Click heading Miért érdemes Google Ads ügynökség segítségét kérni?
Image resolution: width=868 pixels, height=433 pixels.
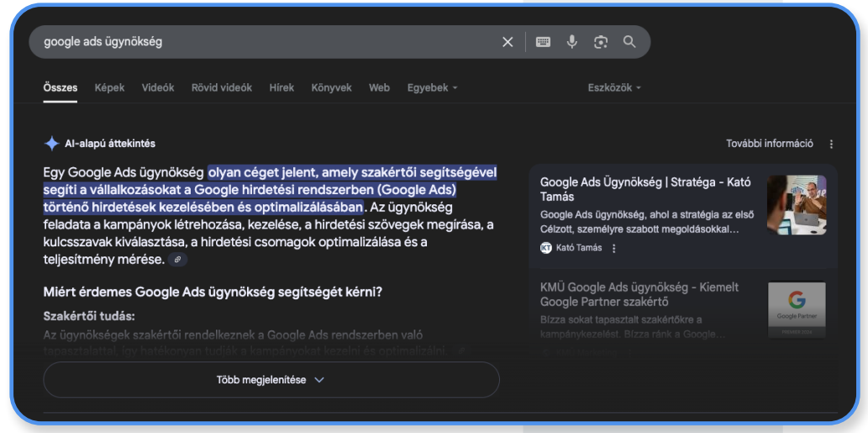(213, 292)
